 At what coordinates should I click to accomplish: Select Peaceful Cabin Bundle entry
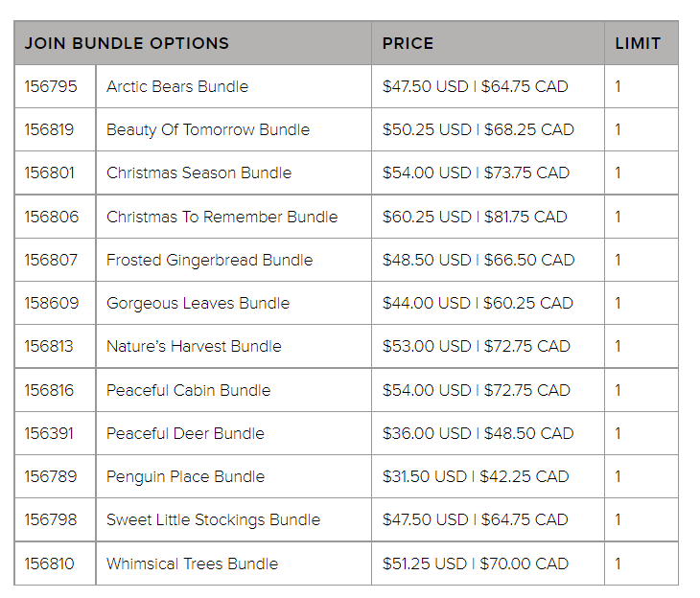coord(188,390)
